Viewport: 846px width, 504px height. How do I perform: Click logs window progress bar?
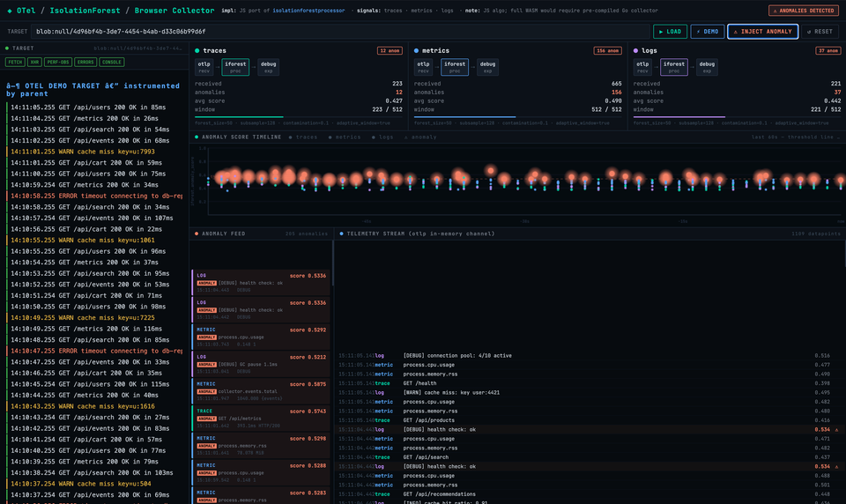pyautogui.click(x=737, y=116)
